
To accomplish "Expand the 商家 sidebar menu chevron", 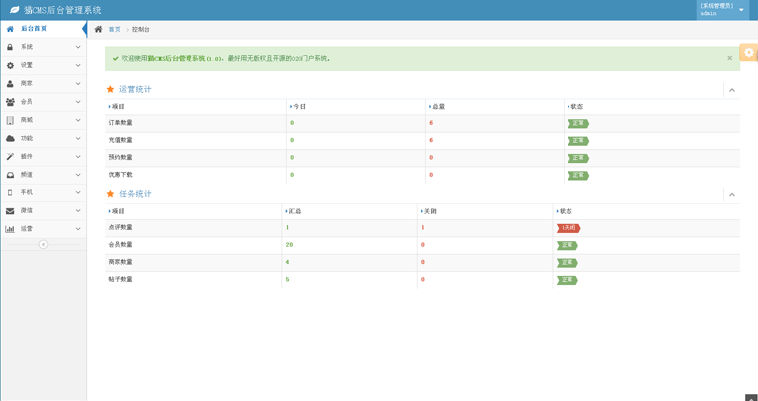I will tap(78, 83).
